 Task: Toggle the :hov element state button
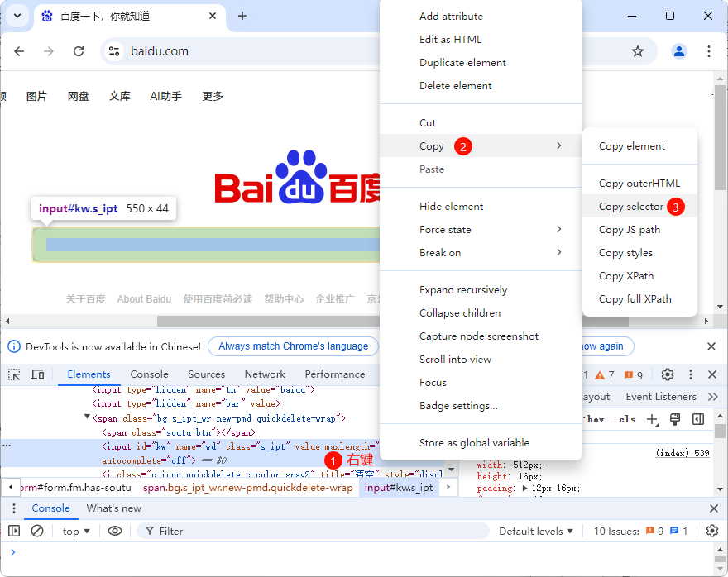click(x=594, y=419)
